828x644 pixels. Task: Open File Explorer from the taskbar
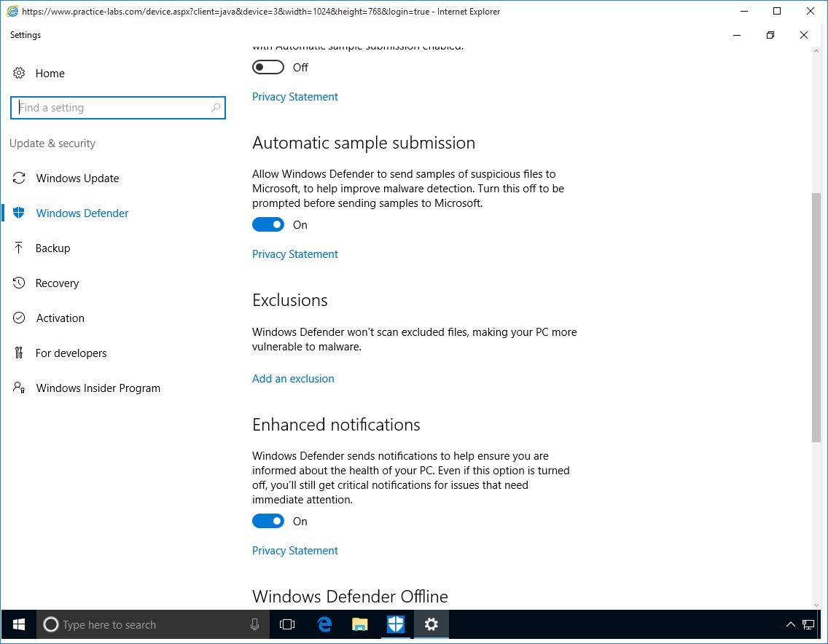[359, 624]
